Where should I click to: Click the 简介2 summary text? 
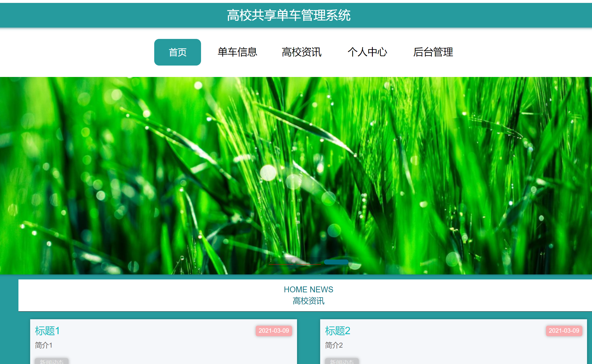point(334,345)
